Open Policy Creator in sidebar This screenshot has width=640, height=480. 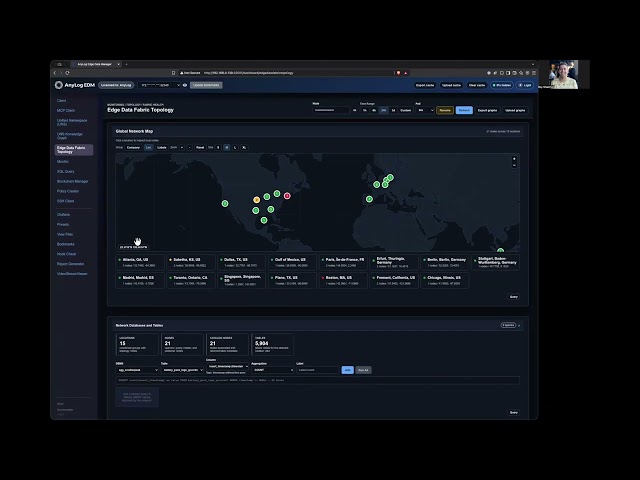(x=68, y=191)
